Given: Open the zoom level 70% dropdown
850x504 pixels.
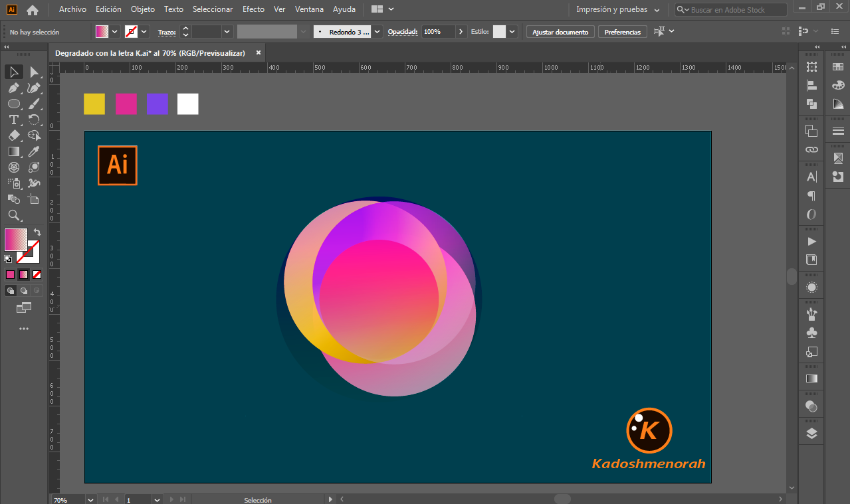Looking at the screenshot, I should click(90, 500).
